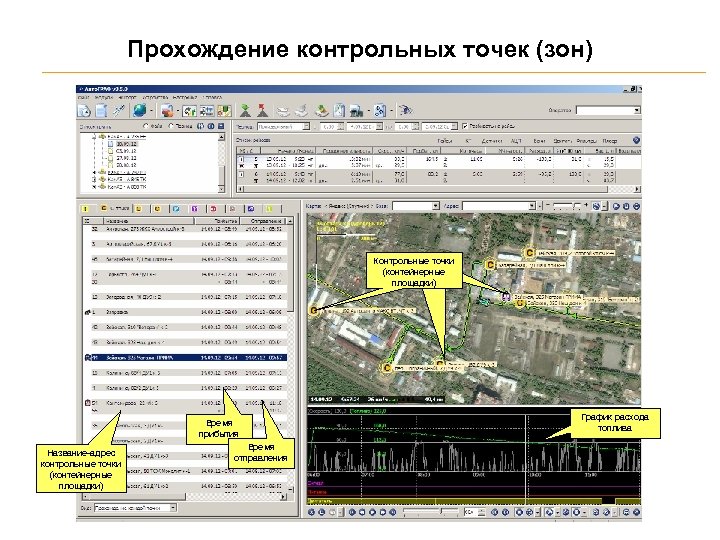Click the play button in the track player bar
This screenshot has width=720, height=540.
point(372,512)
